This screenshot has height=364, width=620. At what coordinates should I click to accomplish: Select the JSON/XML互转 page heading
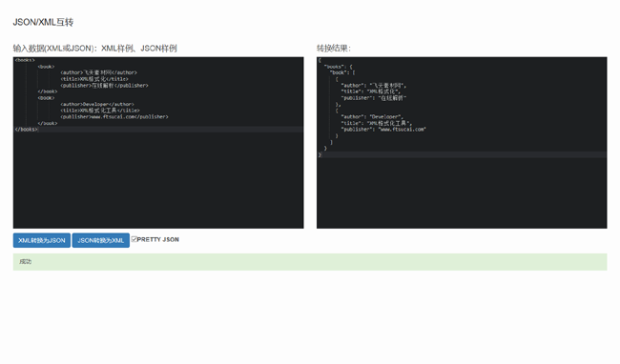pyautogui.click(x=43, y=22)
